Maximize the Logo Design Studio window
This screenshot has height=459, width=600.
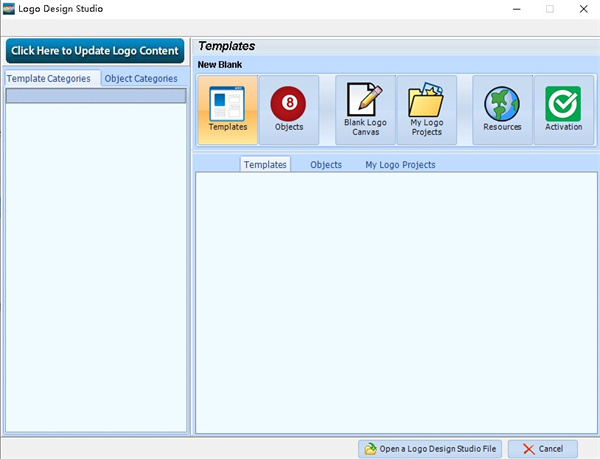click(x=549, y=9)
